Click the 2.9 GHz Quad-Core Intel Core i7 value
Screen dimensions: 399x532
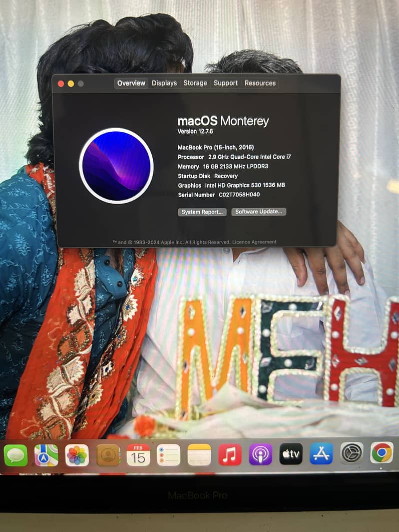tap(250, 157)
